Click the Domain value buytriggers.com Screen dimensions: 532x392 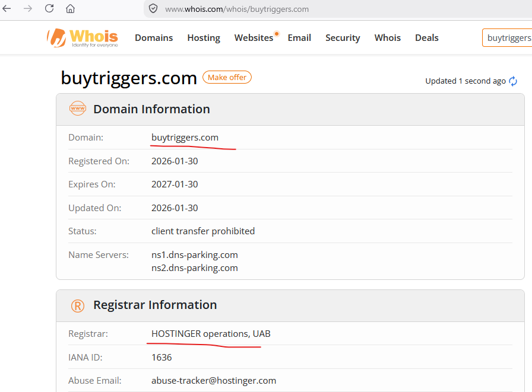185,138
